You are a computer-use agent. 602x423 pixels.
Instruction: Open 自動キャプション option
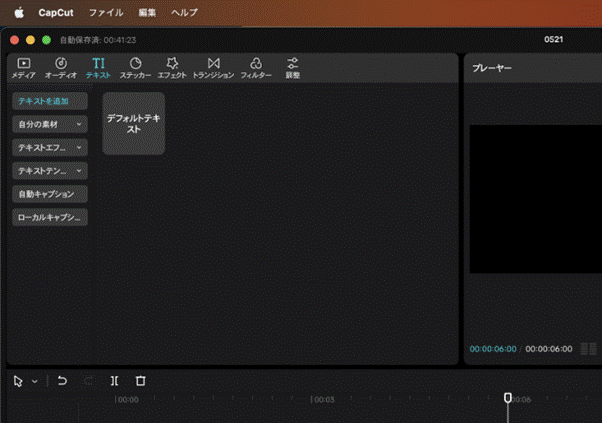coord(50,194)
